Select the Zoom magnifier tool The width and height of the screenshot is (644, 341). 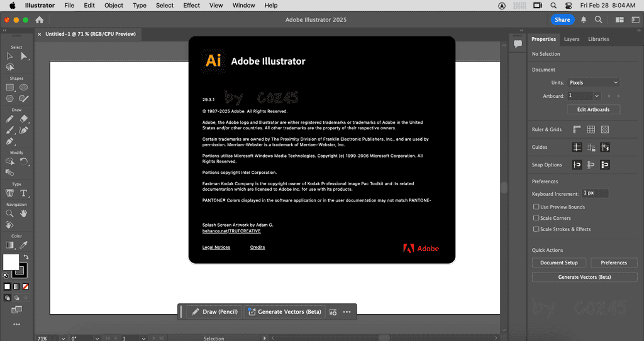[10, 214]
